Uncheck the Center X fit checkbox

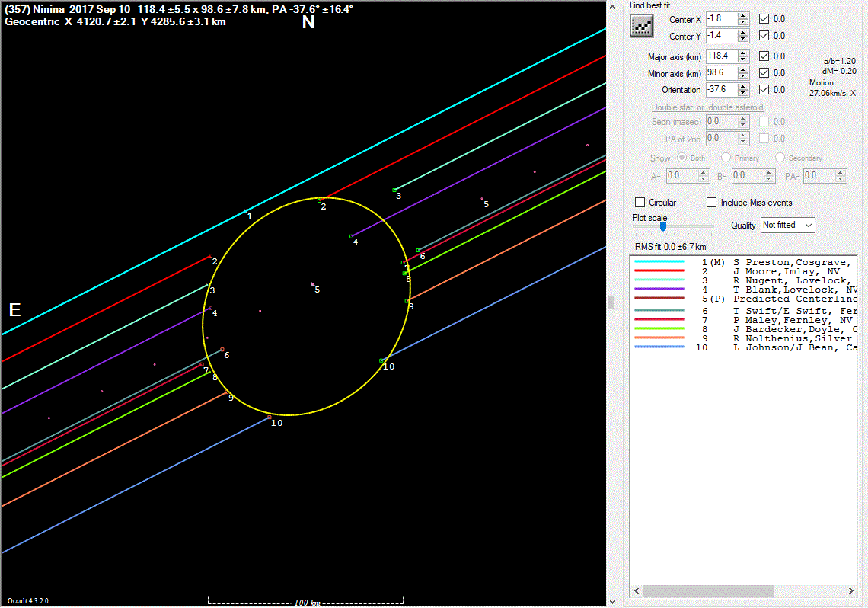coord(764,18)
